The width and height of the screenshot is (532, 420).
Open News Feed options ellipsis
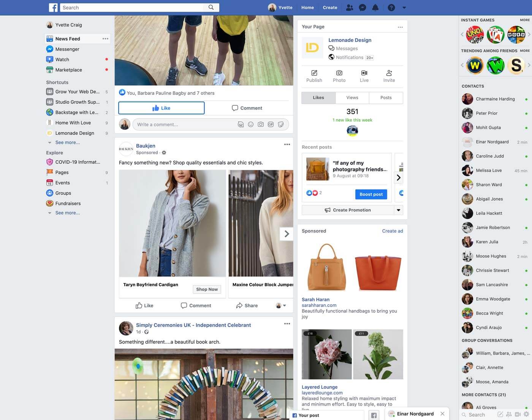point(105,39)
